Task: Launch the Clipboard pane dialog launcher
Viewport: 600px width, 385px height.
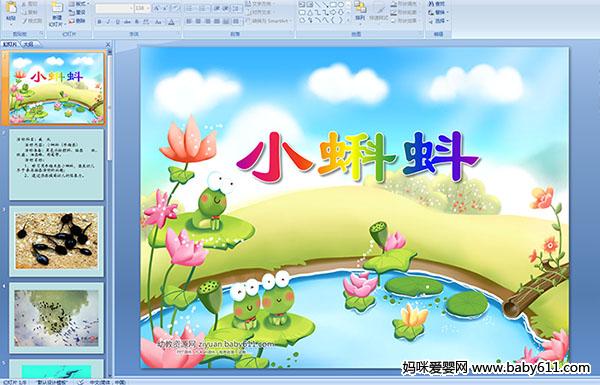Action: point(41,34)
